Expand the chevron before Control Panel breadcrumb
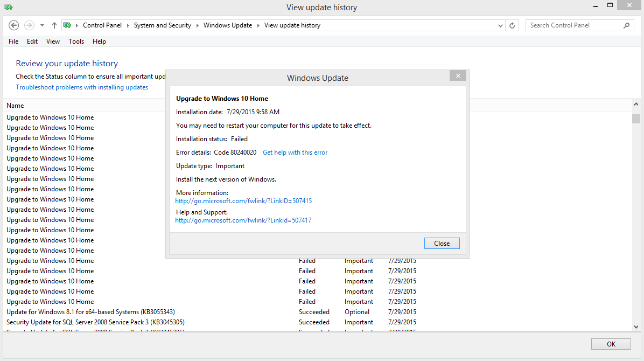644x361 pixels. (77, 25)
